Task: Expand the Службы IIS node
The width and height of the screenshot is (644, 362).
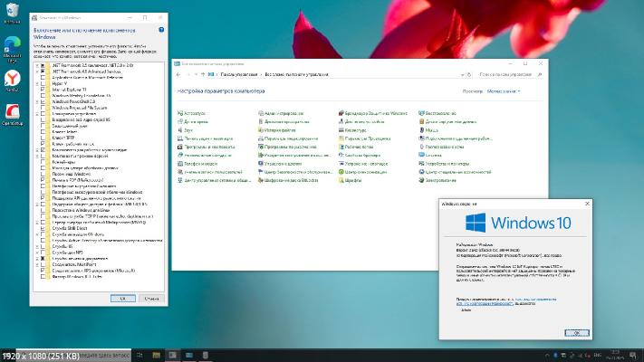Action: coord(37,246)
